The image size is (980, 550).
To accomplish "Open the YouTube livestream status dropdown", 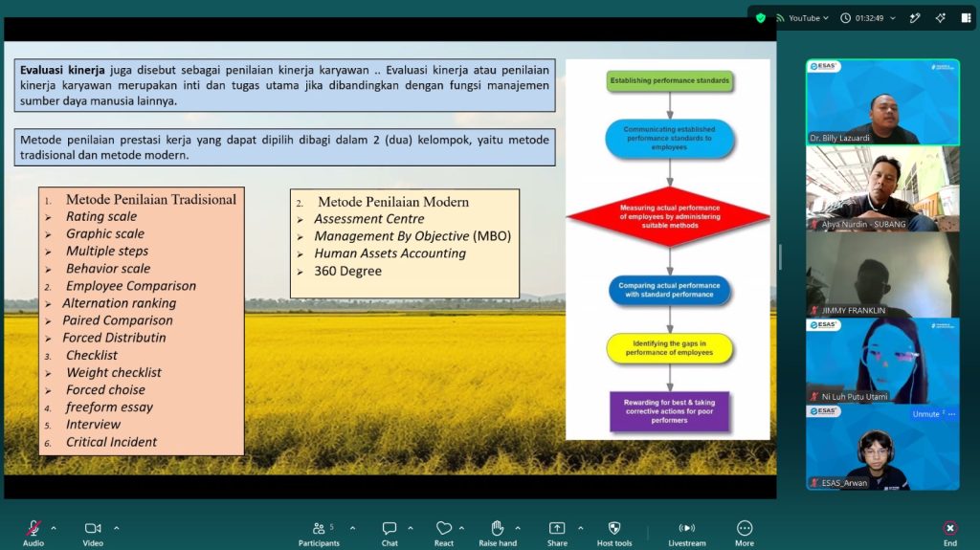I will pyautogui.click(x=803, y=18).
